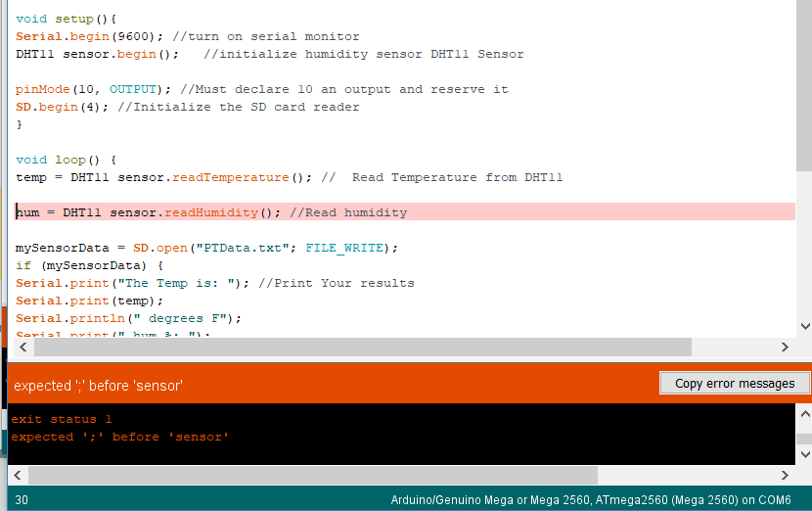Click the Copy error messages button
This screenshot has height=511, width=812.
click(735, 383)
